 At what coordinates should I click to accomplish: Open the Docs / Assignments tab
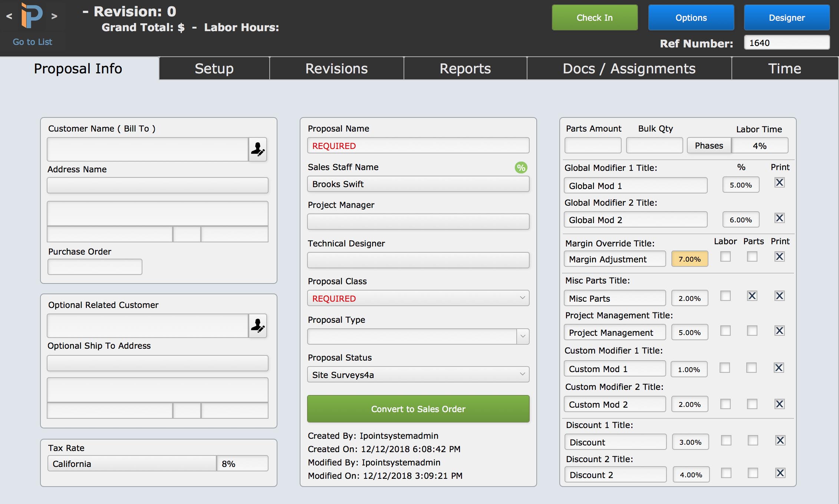[629, 69]
